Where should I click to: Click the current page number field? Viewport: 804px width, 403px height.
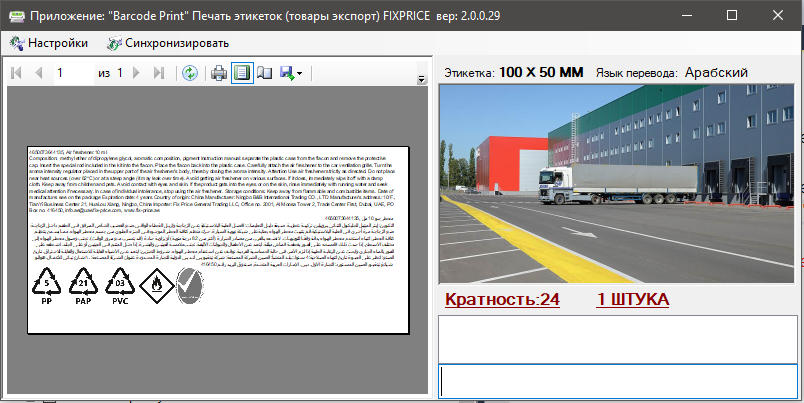(70, 73)
